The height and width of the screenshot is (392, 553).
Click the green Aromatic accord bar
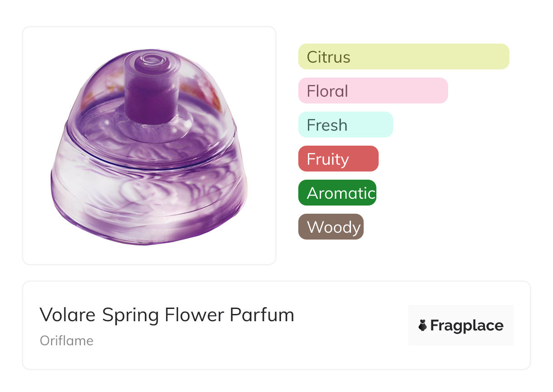point(337,193)
